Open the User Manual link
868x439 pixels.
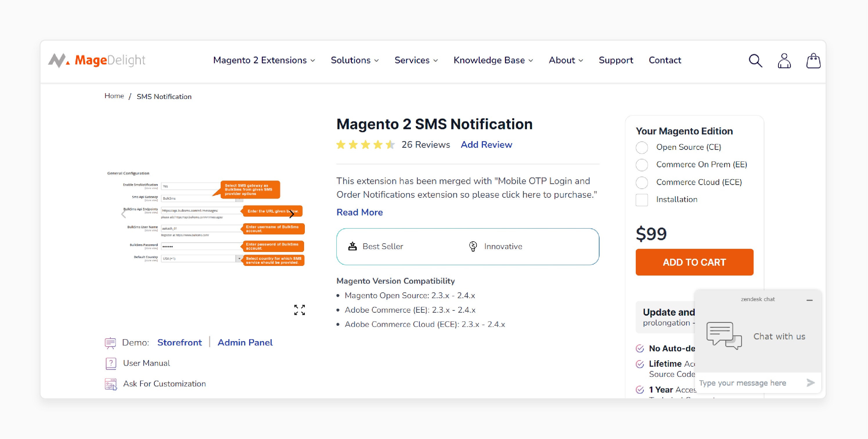(146, 363)
